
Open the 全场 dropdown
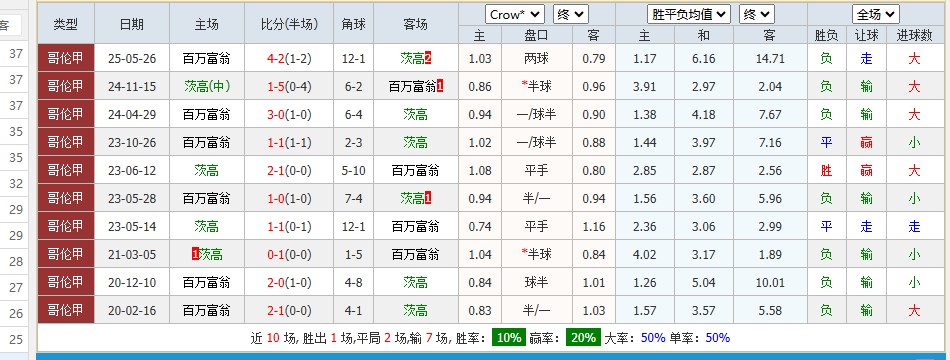point(875,15)
